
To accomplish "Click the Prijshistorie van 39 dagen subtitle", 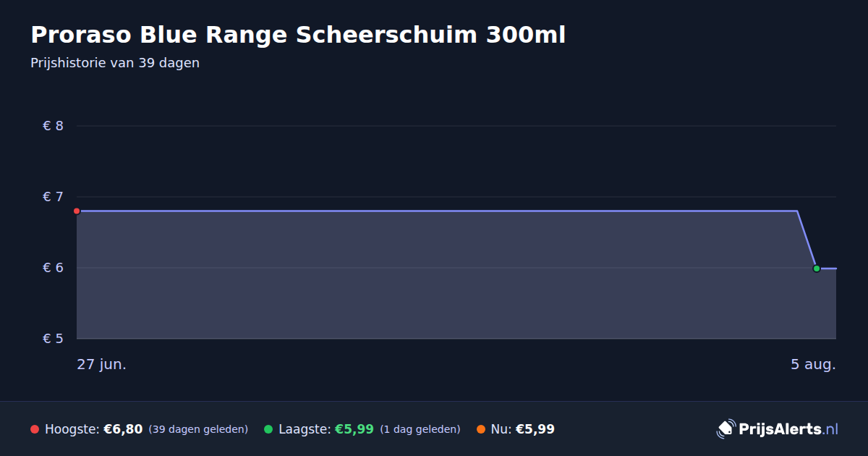I will point(115,63).
